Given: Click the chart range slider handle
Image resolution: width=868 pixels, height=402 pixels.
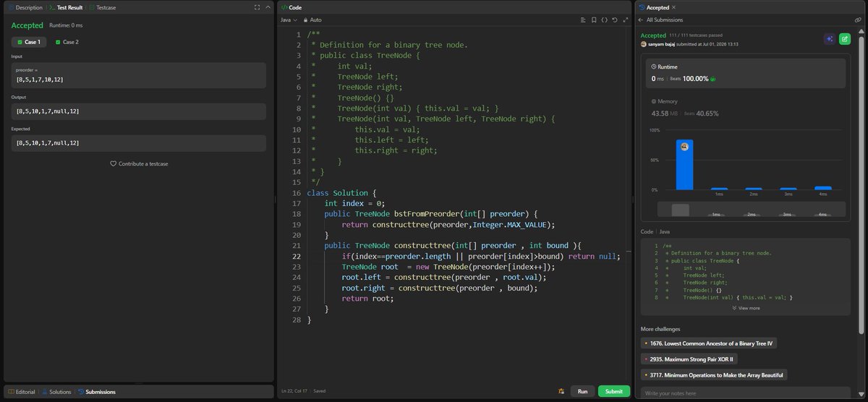Looking at the screenshot, I should click(x=680, y=210).
